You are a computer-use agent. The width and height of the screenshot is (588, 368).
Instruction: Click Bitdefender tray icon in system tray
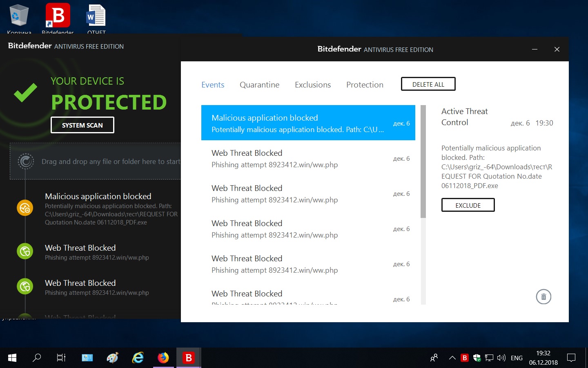(464, 358)
